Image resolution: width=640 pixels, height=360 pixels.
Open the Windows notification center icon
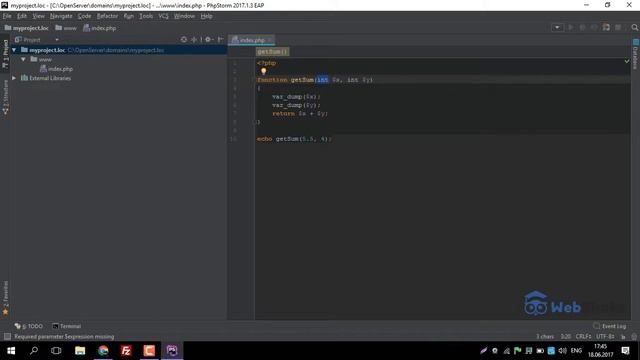[625, 351]
